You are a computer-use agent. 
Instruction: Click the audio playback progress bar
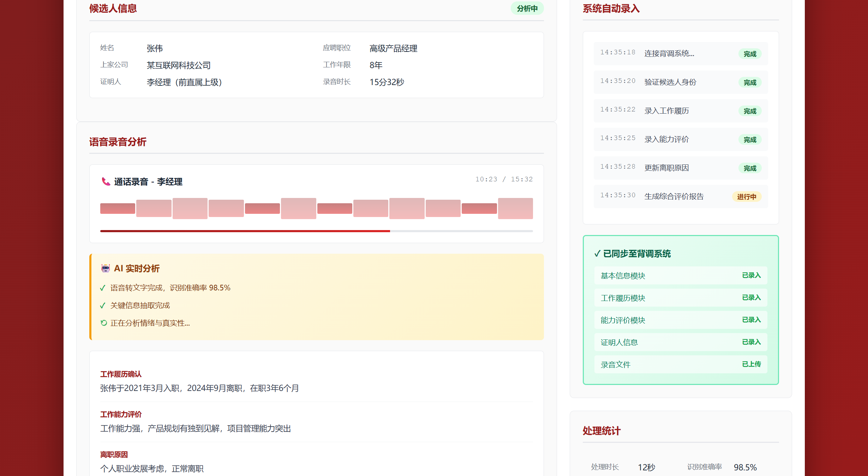(316, 231)
